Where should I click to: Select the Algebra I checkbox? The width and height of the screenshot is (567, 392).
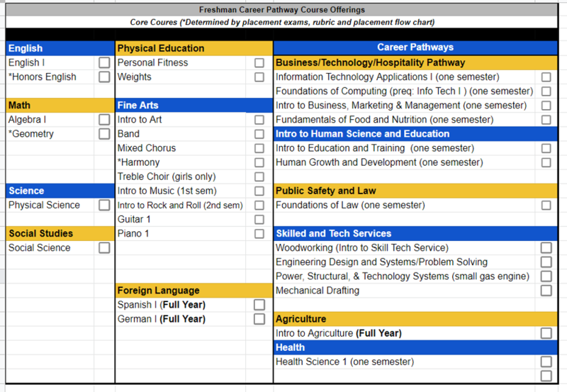pyautogui.click(x=104, y=120)
